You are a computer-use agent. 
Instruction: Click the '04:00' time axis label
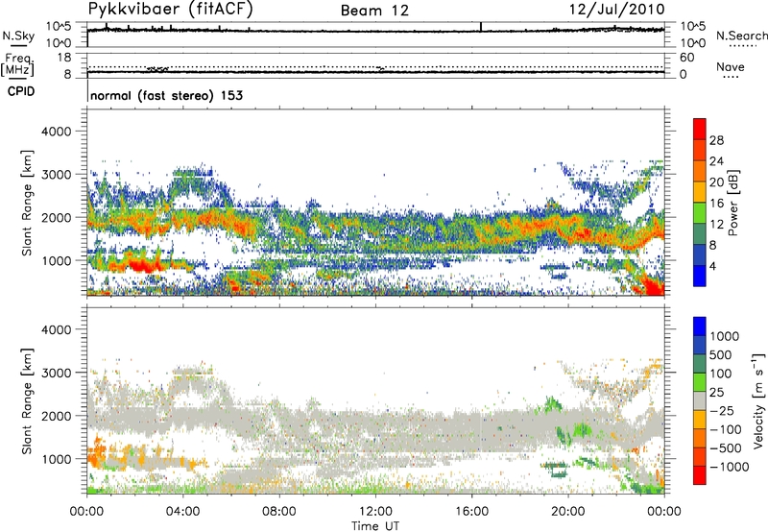click(182, 512)
